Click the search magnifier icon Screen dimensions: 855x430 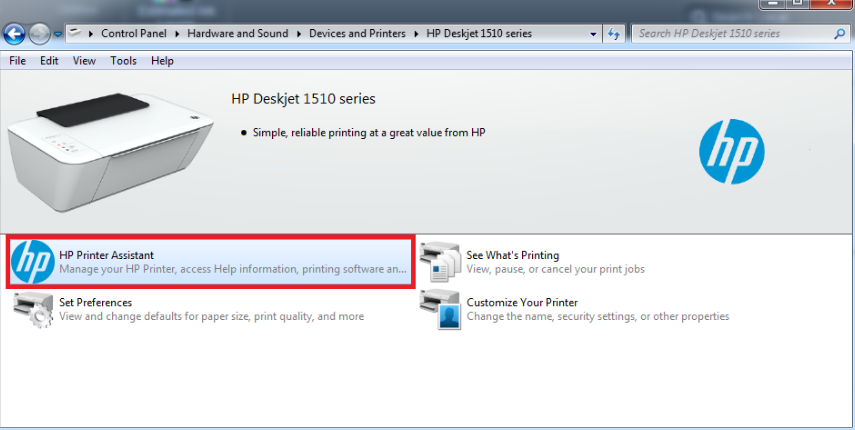(840, 34)
